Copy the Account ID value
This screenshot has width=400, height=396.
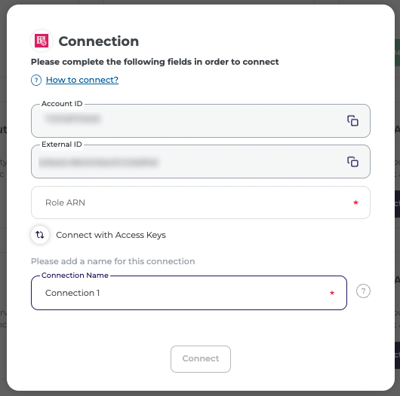[x=353, y=121]
